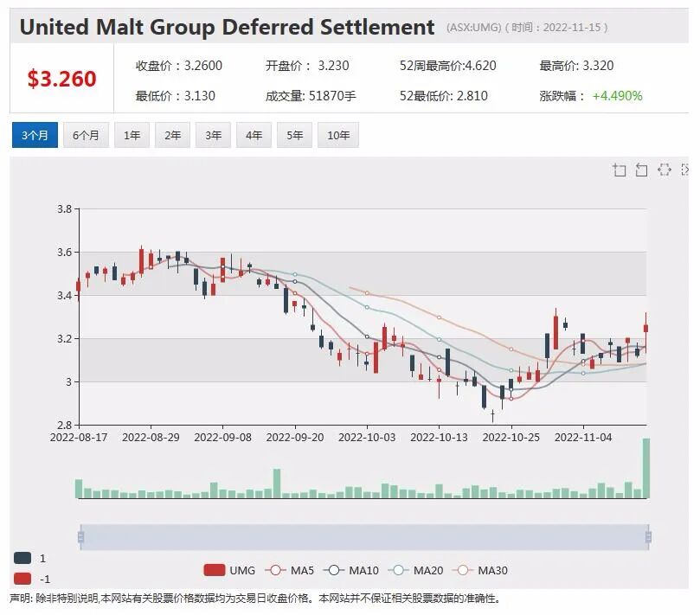Click the red legend swatch labeled -1
The width and height of the screenshot is (700, 615).
22,579
